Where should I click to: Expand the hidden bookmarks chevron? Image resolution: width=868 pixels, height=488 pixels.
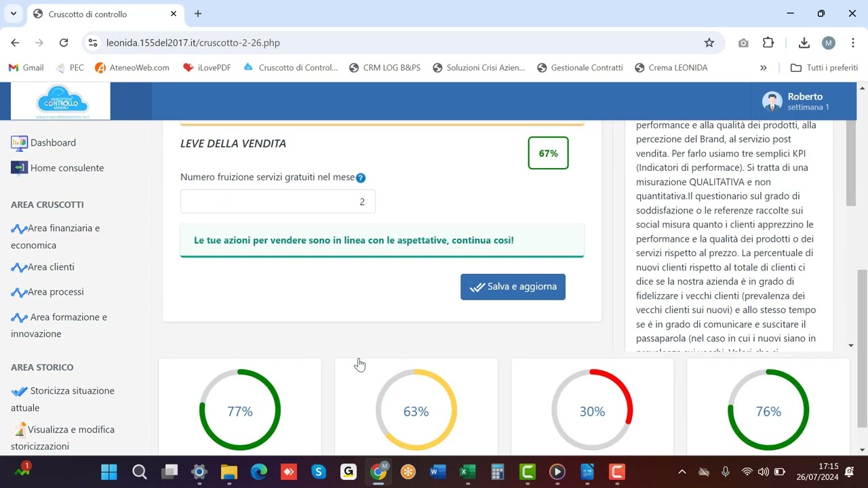point(763,68)
